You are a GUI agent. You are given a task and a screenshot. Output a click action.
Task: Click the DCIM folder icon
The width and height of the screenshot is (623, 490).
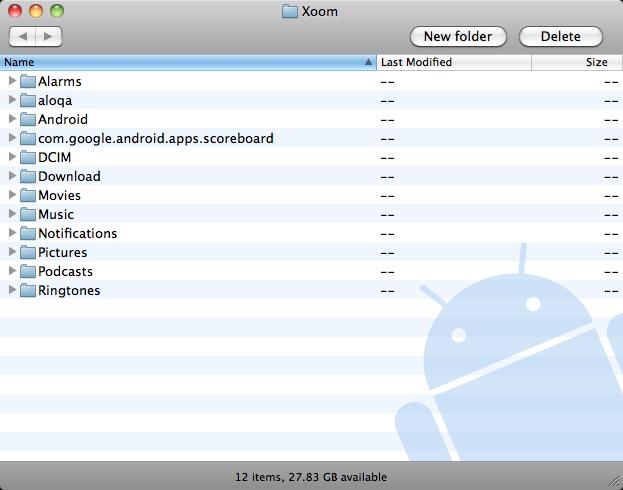(x=28, y=157)
